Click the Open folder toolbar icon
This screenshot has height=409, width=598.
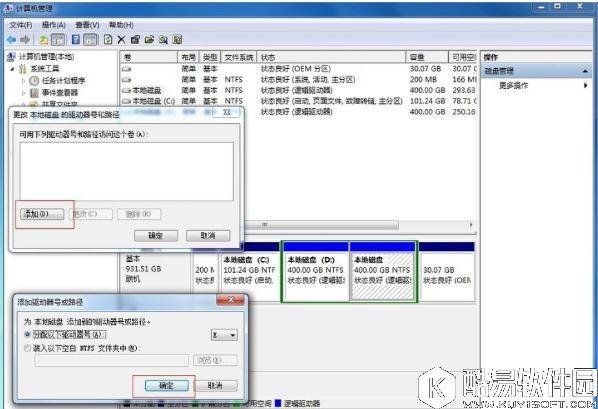149,40
